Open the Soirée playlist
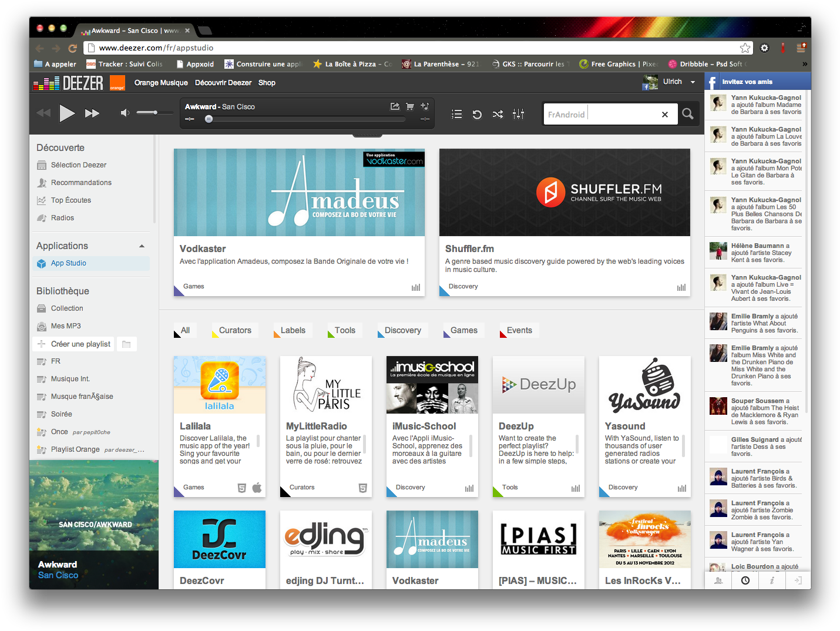The image size is (840, 631). click(62, 414)
